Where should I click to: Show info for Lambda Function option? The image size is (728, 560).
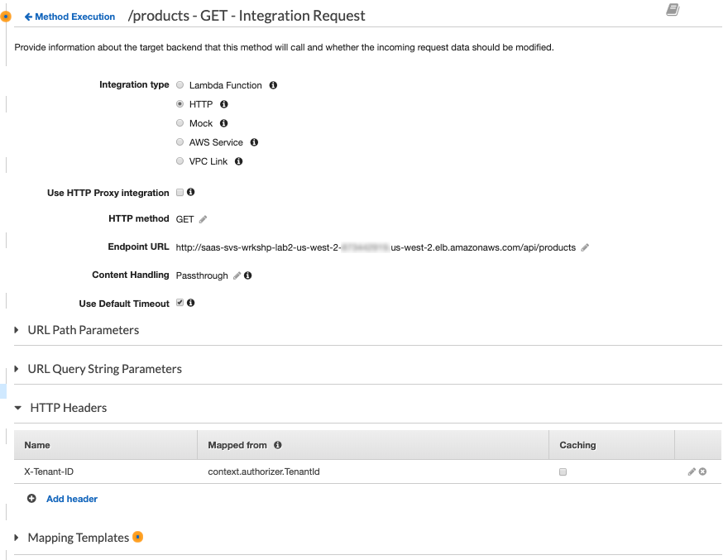pos(273,85)
